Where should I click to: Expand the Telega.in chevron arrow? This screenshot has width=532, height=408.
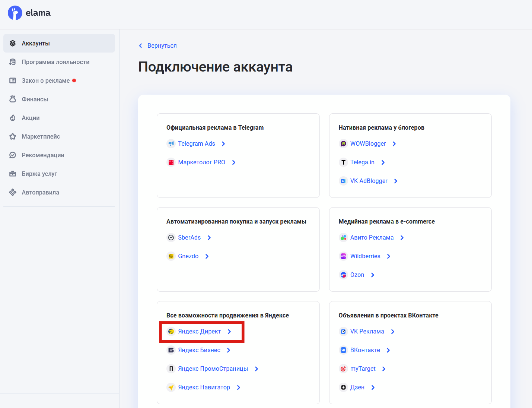(x=383, y=162)
